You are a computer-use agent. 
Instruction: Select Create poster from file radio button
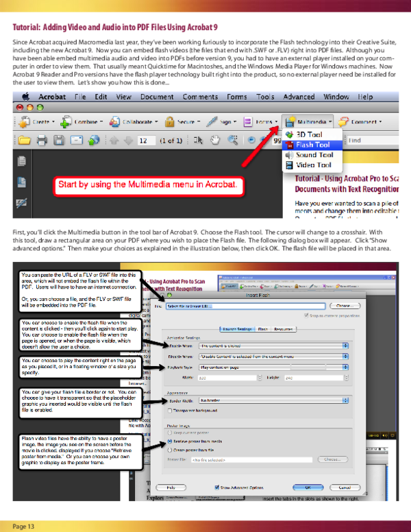tap(170, 450)
